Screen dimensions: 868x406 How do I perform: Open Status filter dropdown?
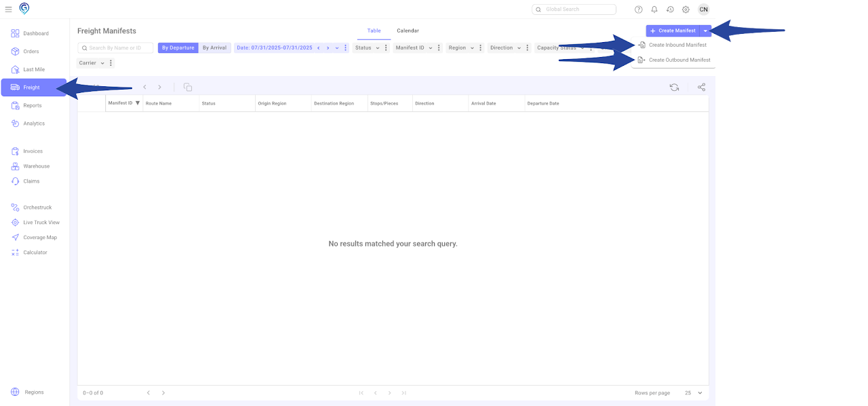(367, 48)
